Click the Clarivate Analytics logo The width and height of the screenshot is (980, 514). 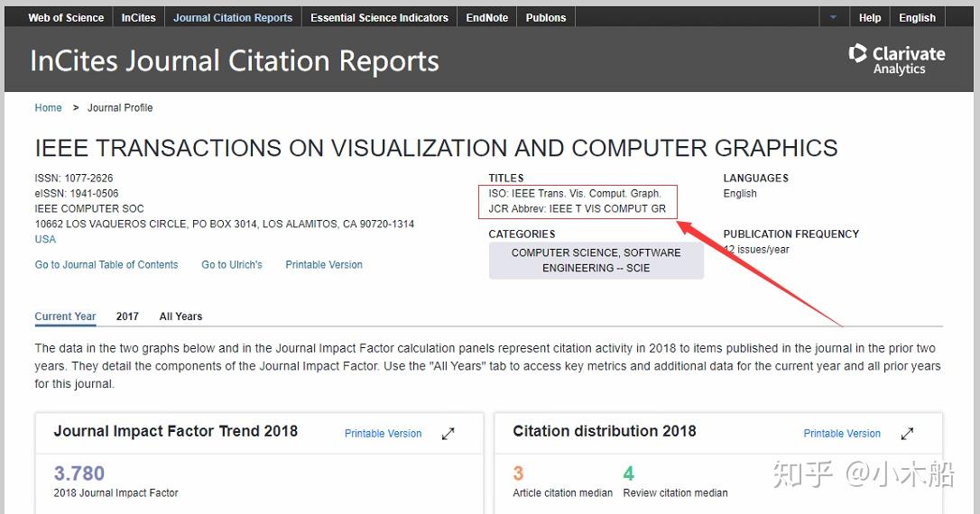coord(897,60)
